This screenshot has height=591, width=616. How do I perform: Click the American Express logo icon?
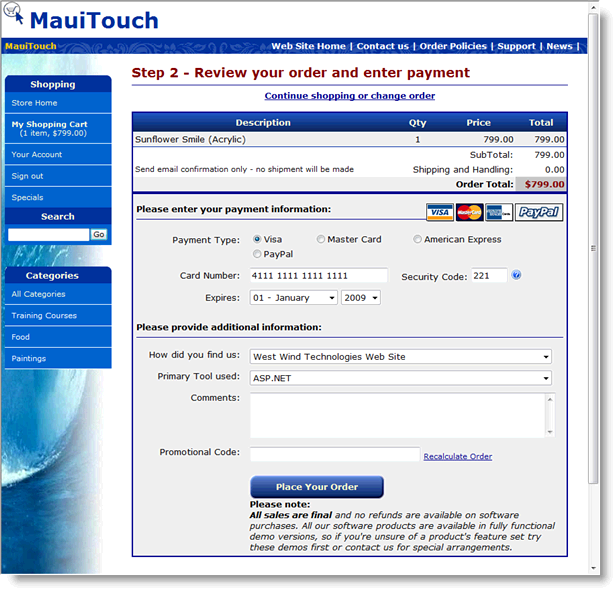498,212
